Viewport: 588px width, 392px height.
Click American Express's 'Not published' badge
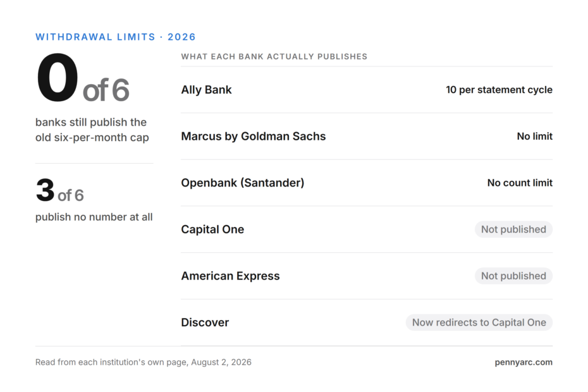(513, 276)
